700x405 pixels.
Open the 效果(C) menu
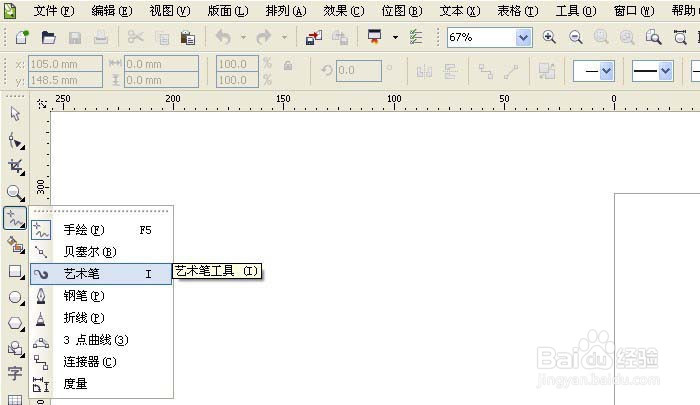coord(344,11)
